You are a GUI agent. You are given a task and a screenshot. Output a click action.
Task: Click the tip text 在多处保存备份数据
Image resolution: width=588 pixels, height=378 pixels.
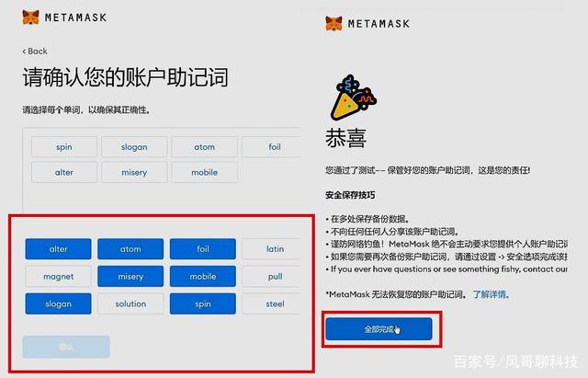pyautogui.click(x=369, y=219)
